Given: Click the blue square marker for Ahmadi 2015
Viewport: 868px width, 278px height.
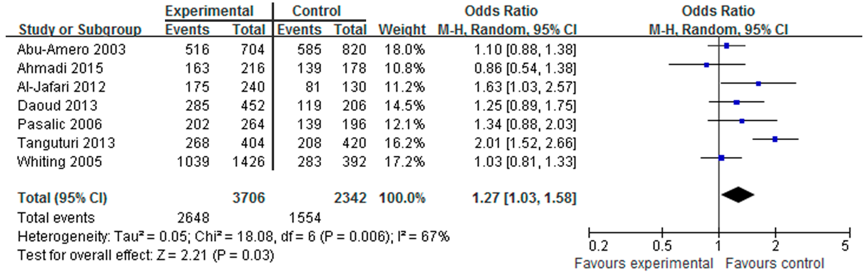Looking at the screenshot, I should coord(706,65).
